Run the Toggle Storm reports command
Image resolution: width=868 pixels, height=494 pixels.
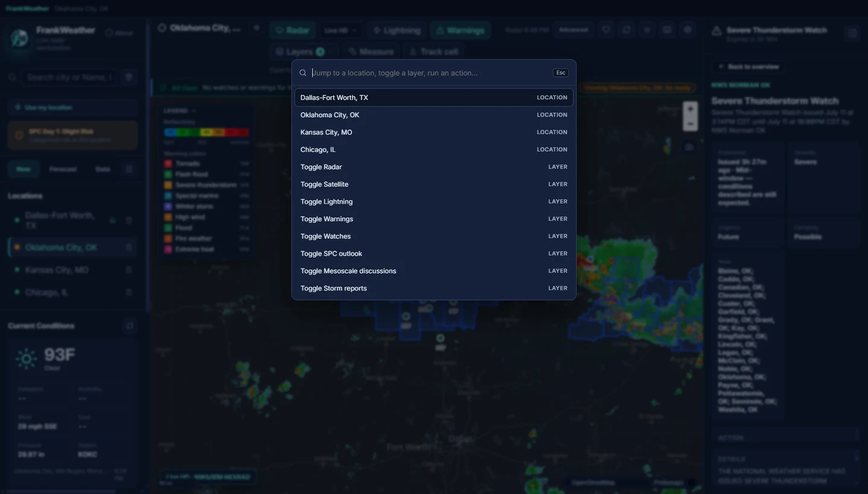433,288
